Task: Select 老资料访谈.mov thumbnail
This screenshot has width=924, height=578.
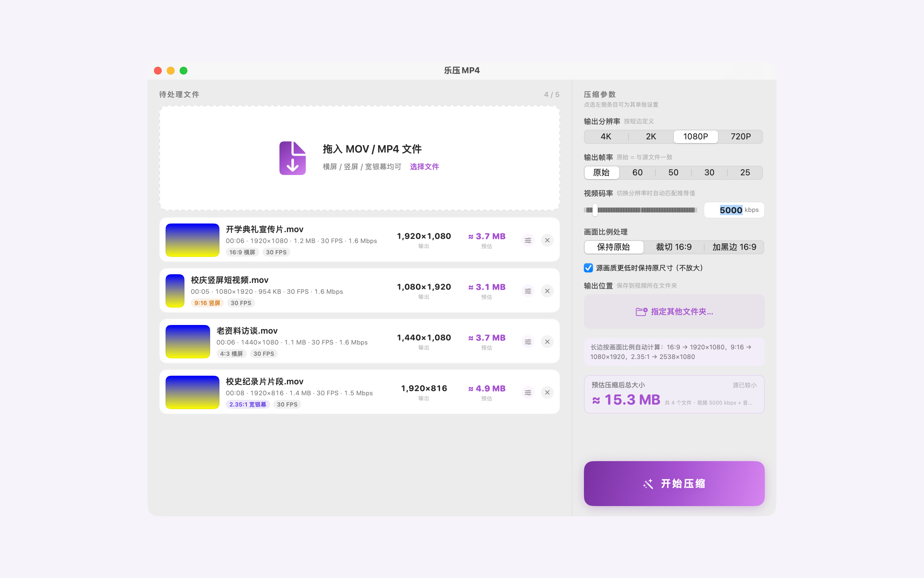Action: click(x=188, y=342)
